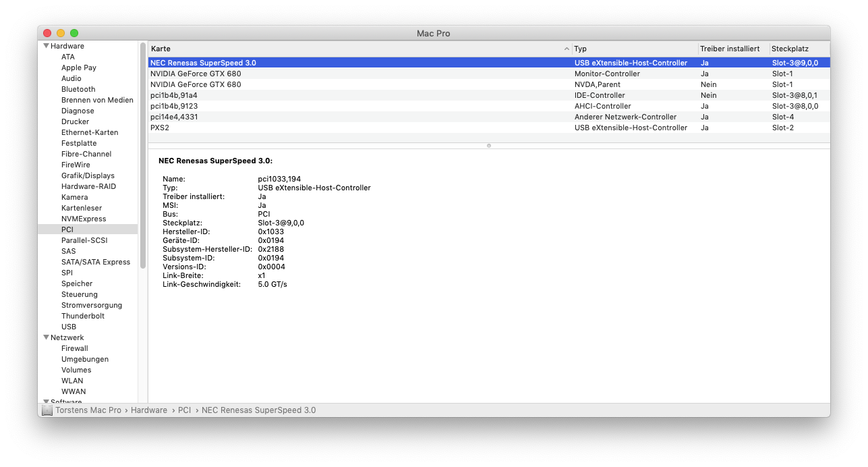
Task: Open Umgebungen under Netzwerk
Action: (x=85, y=359)
